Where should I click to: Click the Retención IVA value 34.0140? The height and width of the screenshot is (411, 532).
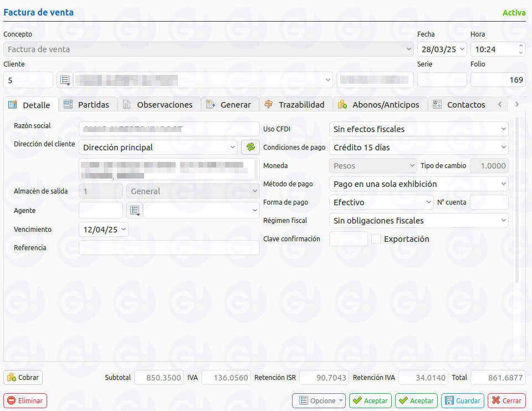(423, 378)
